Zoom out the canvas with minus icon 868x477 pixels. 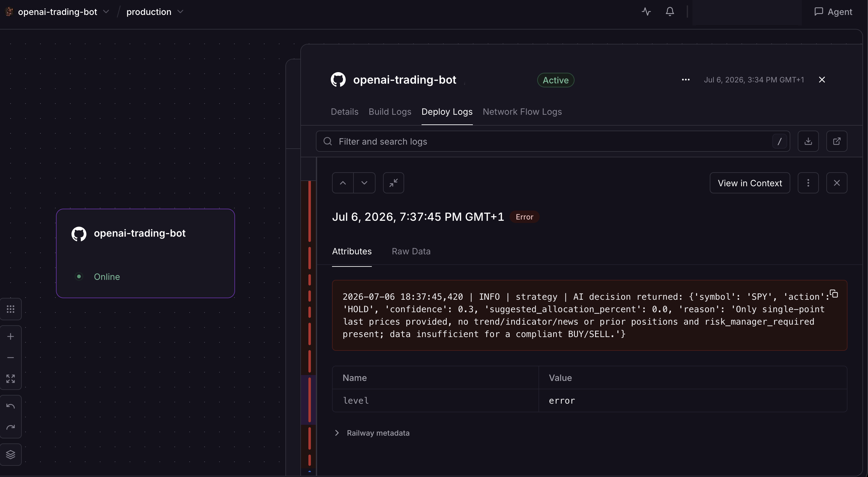[11, 357]
